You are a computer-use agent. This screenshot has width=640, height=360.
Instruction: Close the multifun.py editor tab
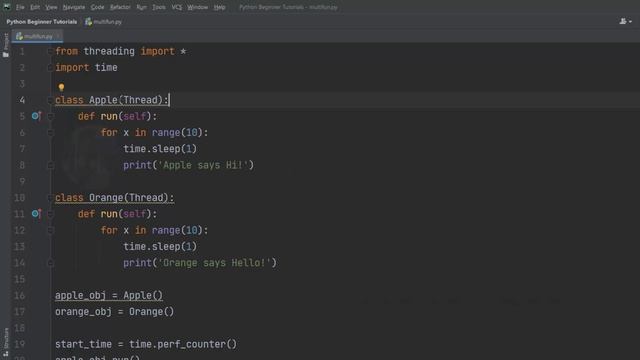click(x=58, y=36)
